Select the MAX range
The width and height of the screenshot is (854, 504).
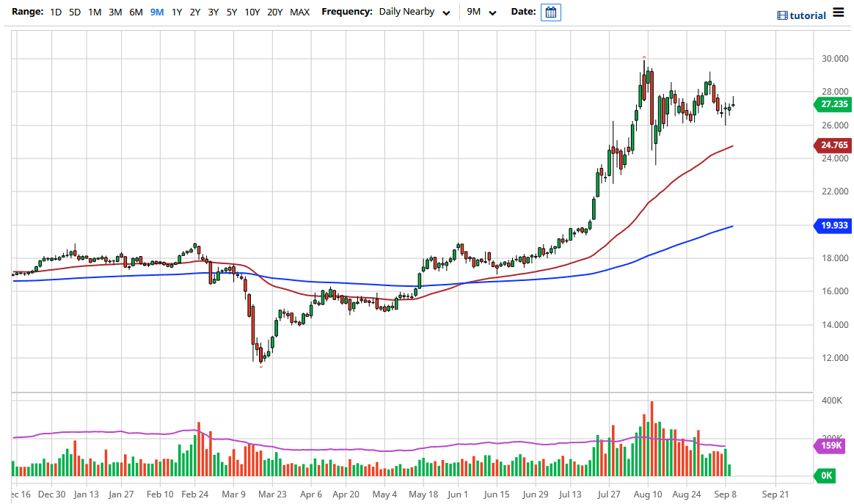[x=299, y=12]
